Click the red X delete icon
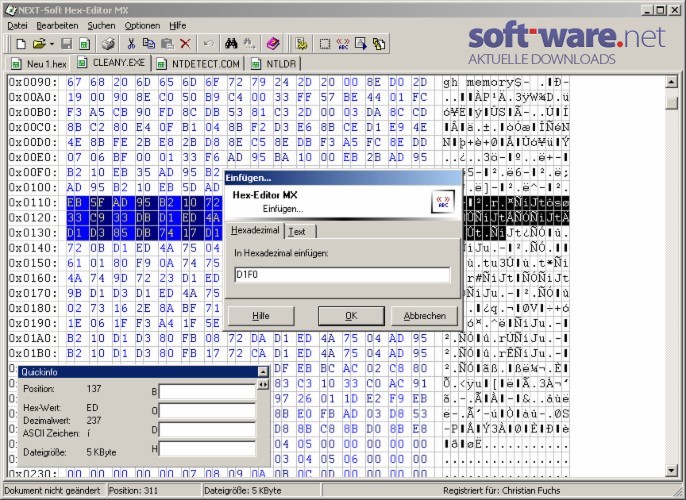Viewport: 686px width, 500px height. point(186,44)
